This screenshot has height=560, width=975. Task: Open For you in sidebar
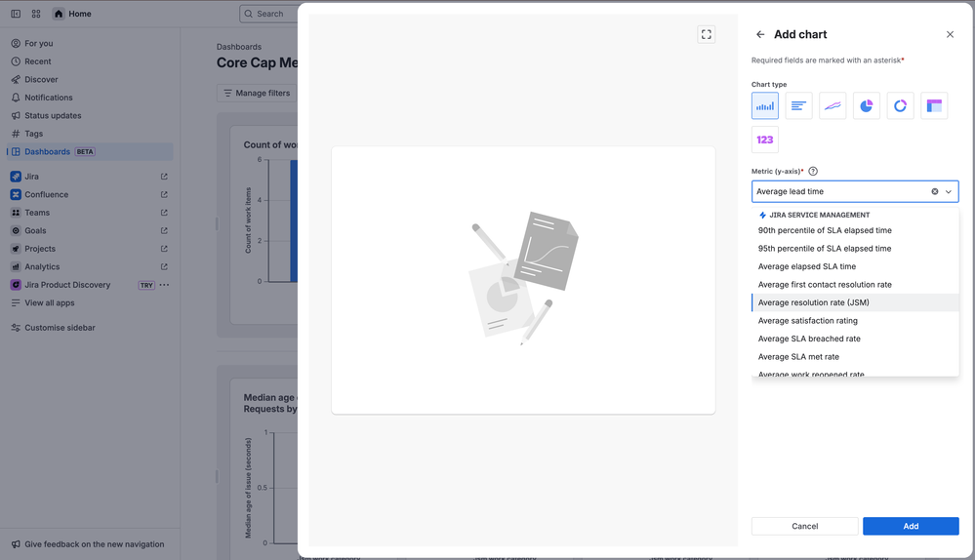click(x=90, y=44)
